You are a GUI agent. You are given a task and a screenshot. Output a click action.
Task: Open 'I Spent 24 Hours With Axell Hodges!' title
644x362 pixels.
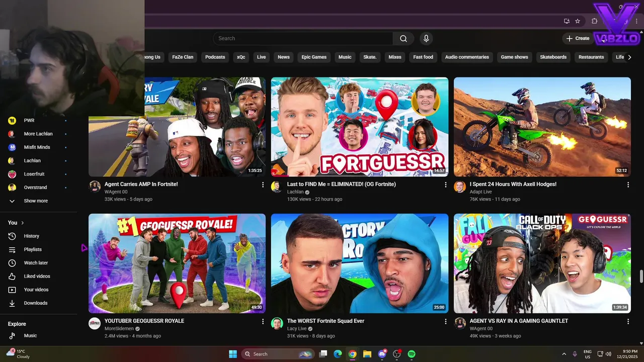pos(513,184)
